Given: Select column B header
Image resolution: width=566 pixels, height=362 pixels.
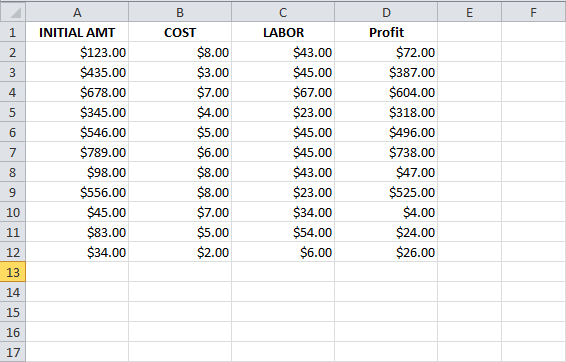Looking at the screenshot, I should tap(180, 12).
